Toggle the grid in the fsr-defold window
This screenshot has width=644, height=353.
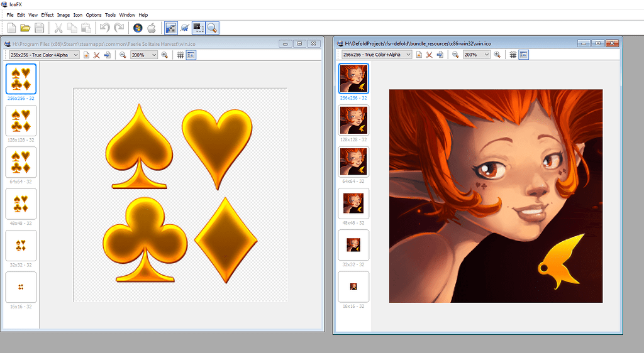click(x=513, y=55)
